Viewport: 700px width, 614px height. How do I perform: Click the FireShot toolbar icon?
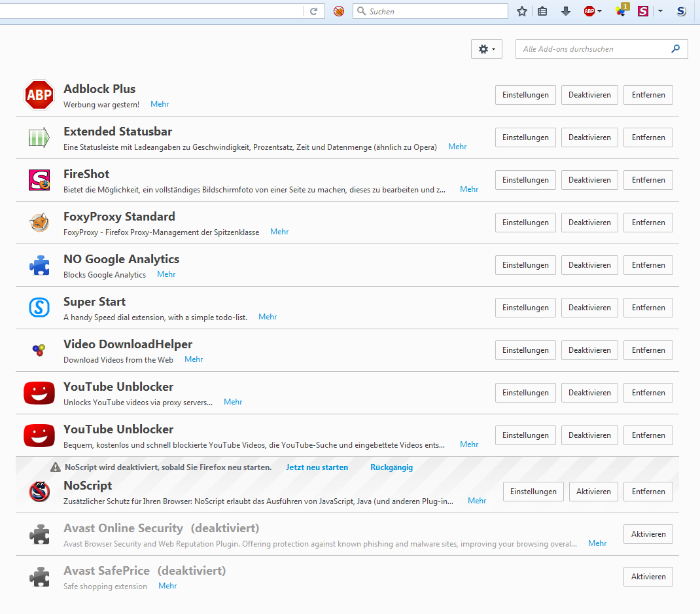click(x=643, y=11)
